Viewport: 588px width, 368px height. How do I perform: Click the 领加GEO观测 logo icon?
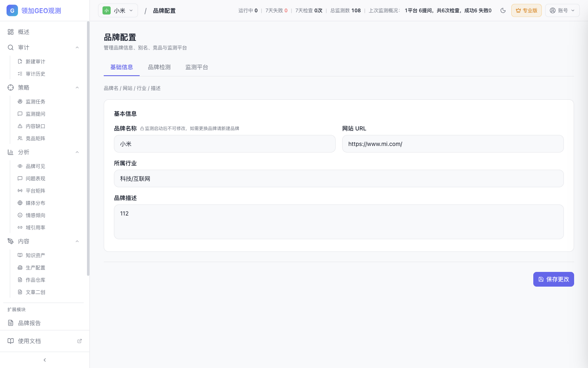pyautogui.click(x=12, y=11)
